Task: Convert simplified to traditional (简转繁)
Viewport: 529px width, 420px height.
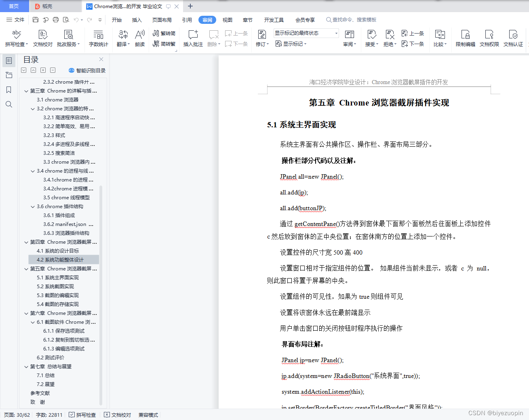Action: tap(164, 44)
